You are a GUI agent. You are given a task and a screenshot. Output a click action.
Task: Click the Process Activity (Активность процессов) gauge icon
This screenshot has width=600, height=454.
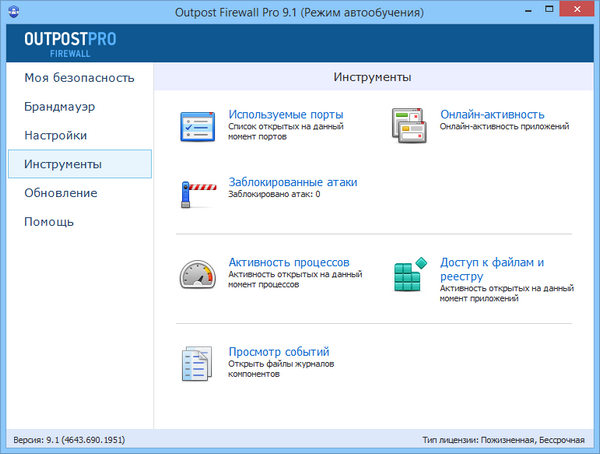coord(198,273)
